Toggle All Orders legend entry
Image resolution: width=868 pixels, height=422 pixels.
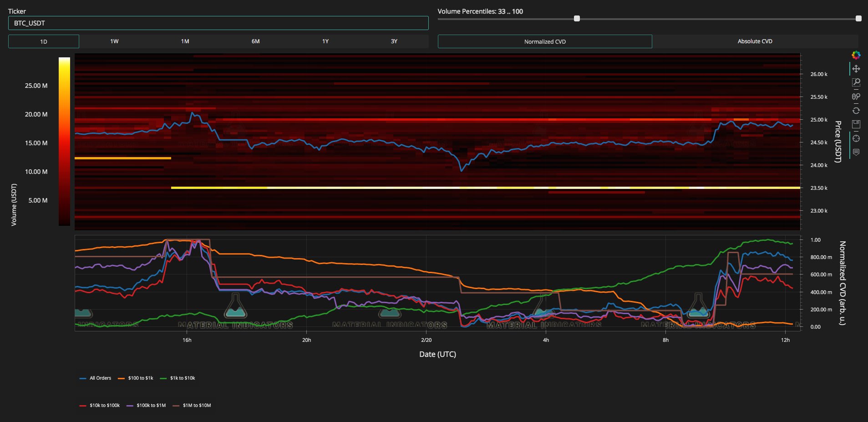(x=96, y=378)
